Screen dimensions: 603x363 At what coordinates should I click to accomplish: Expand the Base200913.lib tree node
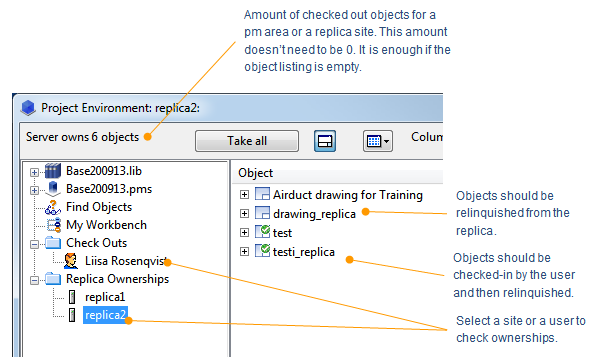34,172
